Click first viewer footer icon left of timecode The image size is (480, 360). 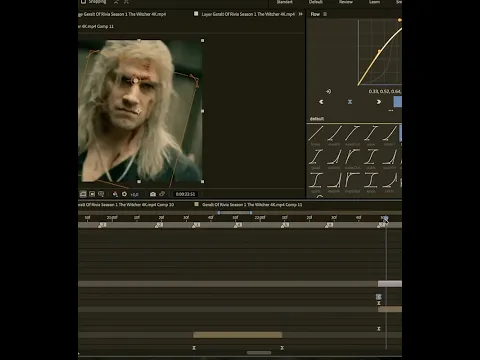coord(83,194)
